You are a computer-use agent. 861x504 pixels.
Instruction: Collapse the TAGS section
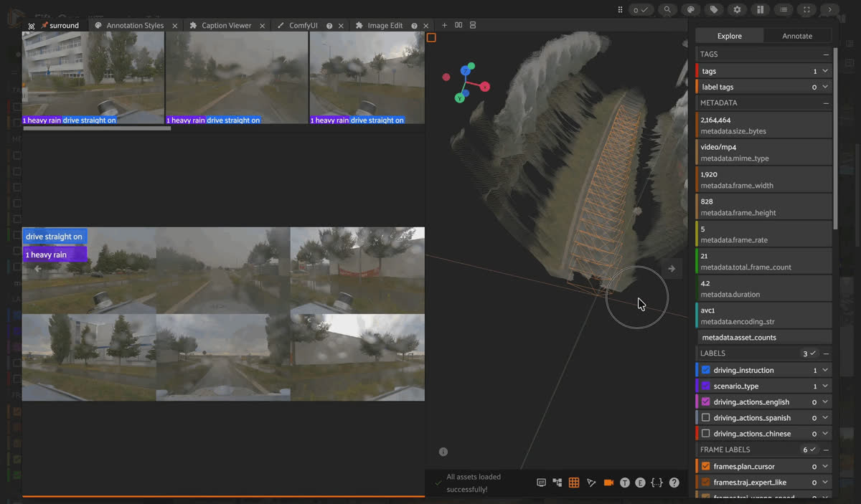click(x=826, y=54)
